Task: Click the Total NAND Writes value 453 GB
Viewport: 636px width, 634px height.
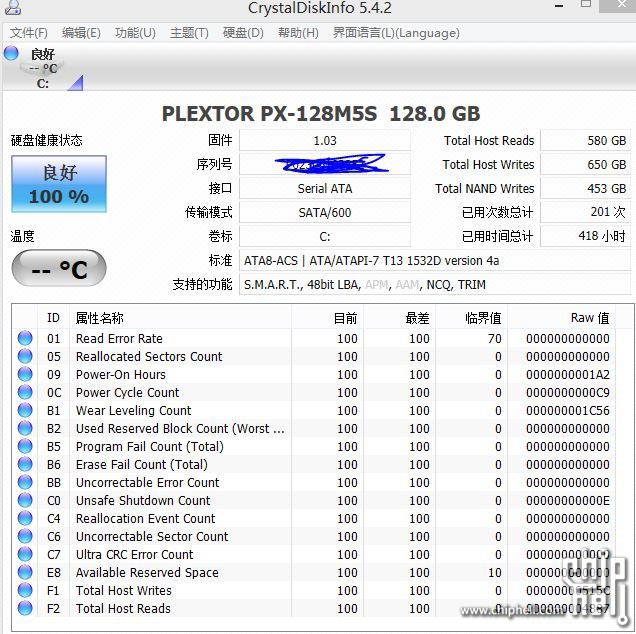Action: (x=585, y=189)
